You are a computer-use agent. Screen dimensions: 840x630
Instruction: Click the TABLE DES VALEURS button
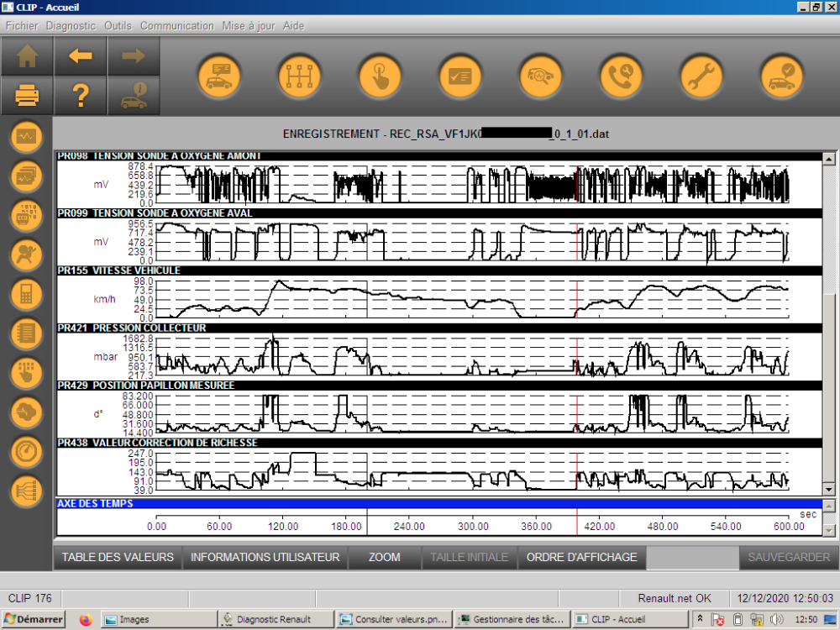click(118, 557)
